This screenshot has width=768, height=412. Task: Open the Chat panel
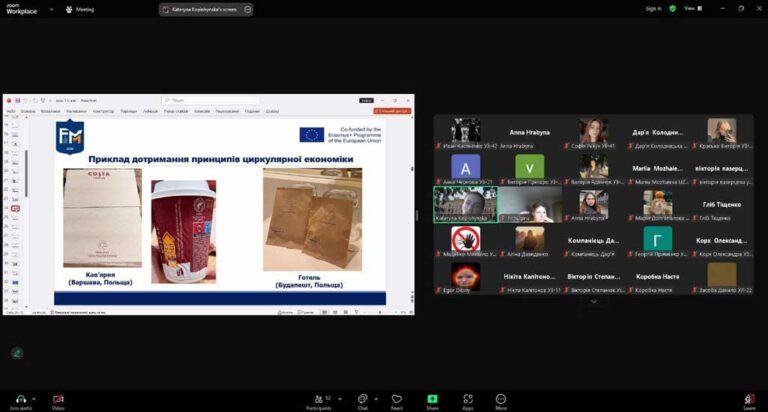click(362, 398)
